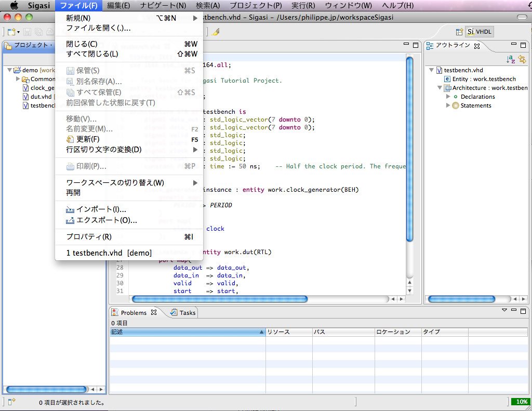Screen dimensions: 532x411
Task: Open the ウィンドウ(W) menu
Action: (349, 5)
